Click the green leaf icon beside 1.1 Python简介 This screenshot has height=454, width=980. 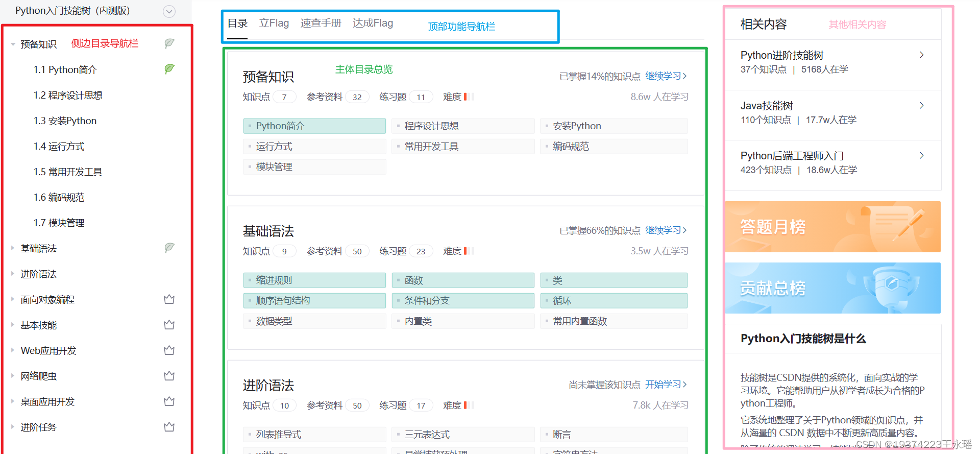(x=169, y=69)
